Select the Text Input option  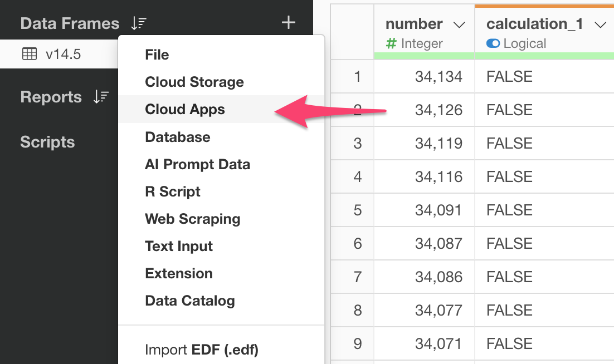(179, 246)
